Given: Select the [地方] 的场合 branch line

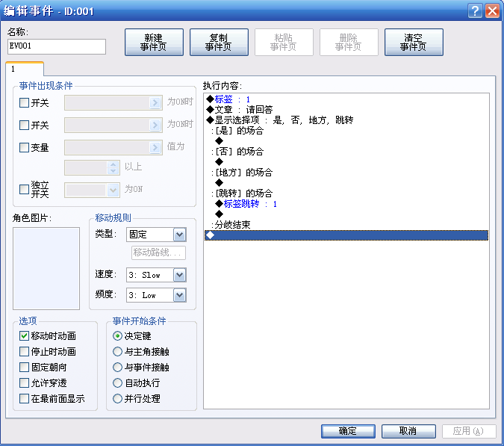Looking at the screenshot, I should tap(346, 173).
